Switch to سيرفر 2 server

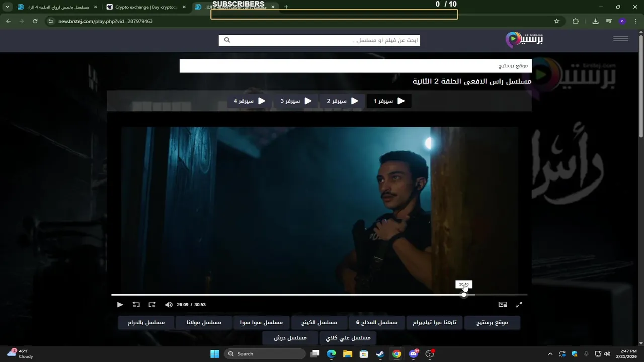click(343, 101)
